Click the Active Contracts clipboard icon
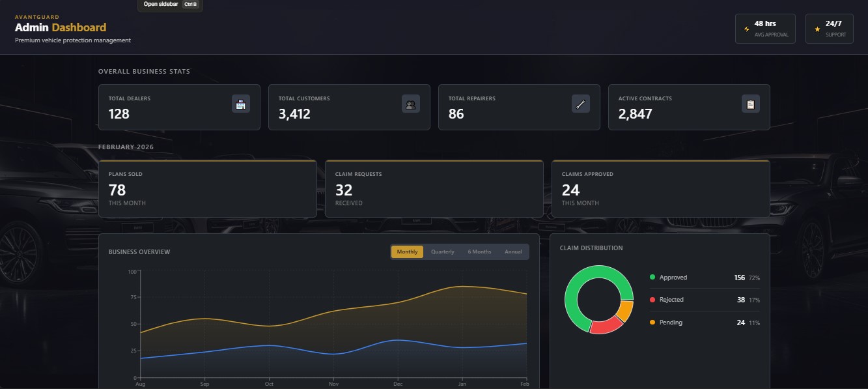This screenshot has width=868, height=389. pos(751,104)
